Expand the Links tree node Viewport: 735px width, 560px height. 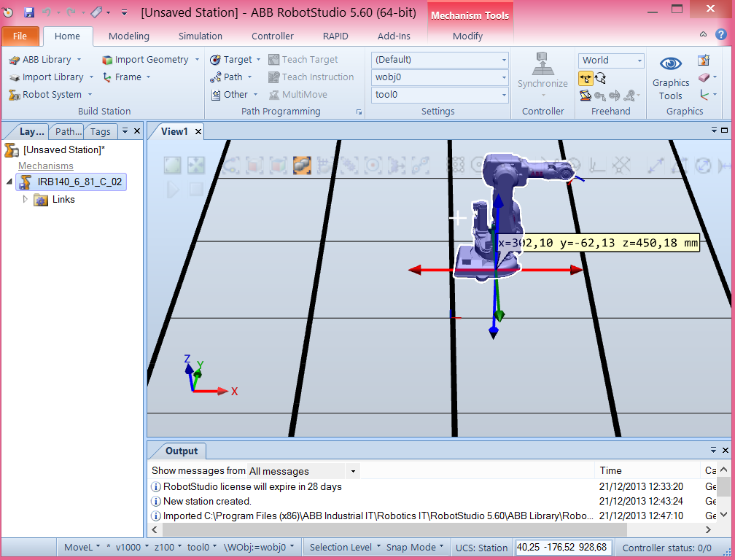click(24, 199)
